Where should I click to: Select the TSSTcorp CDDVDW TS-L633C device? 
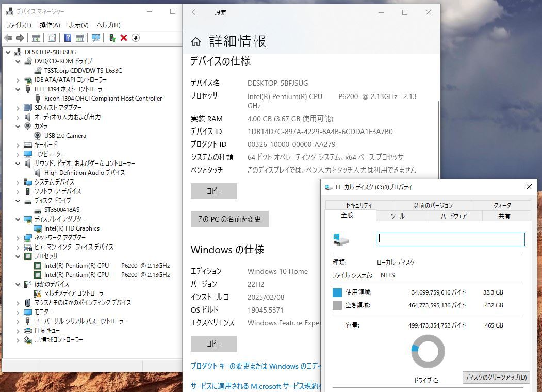coord(83,71)
